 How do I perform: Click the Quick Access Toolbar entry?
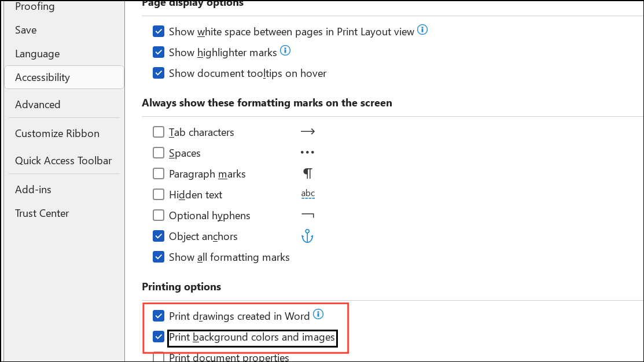pyautogui.click(x=63, y=160)
